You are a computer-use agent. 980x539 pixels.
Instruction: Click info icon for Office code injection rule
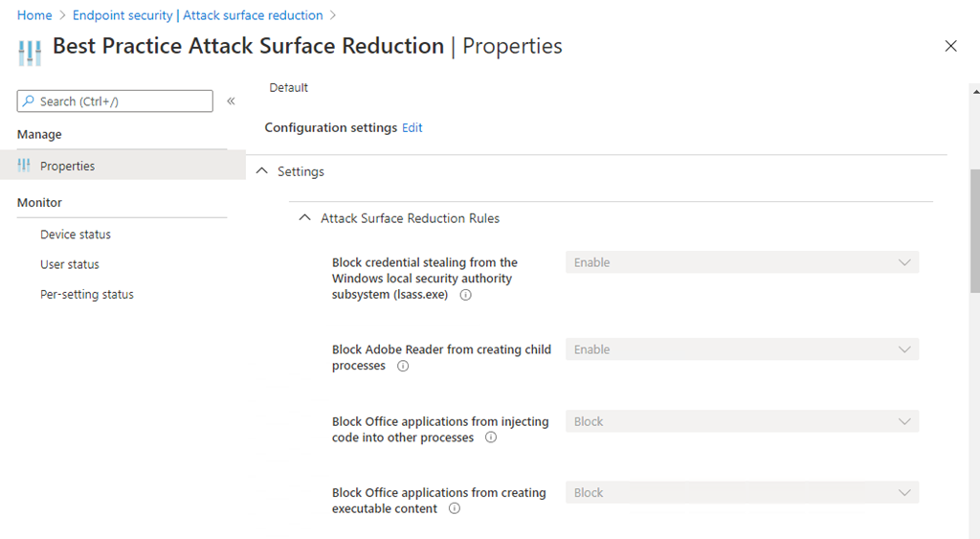pyautogui.click(x=491, y=438)
